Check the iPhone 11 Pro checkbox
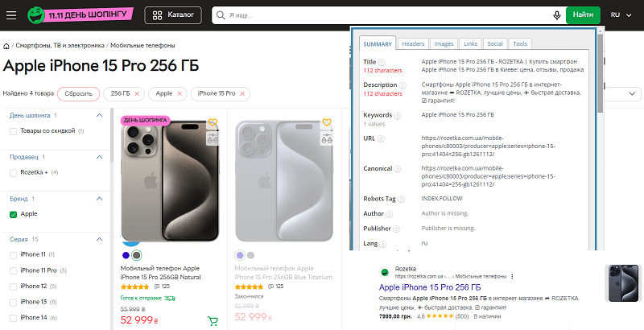Screen dimensions: 644x330 (x=13, y=271)
